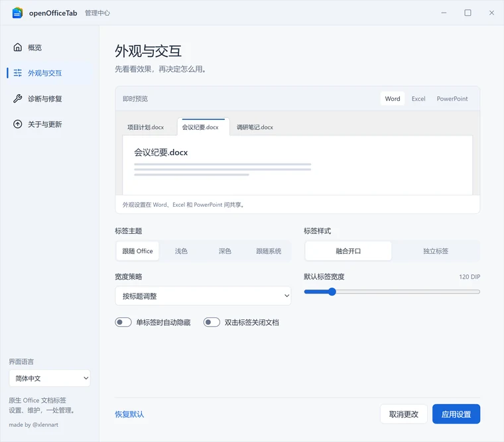Open the 诊断与修复 sidebar page
The image size is (504, 442).
point(50,99)
